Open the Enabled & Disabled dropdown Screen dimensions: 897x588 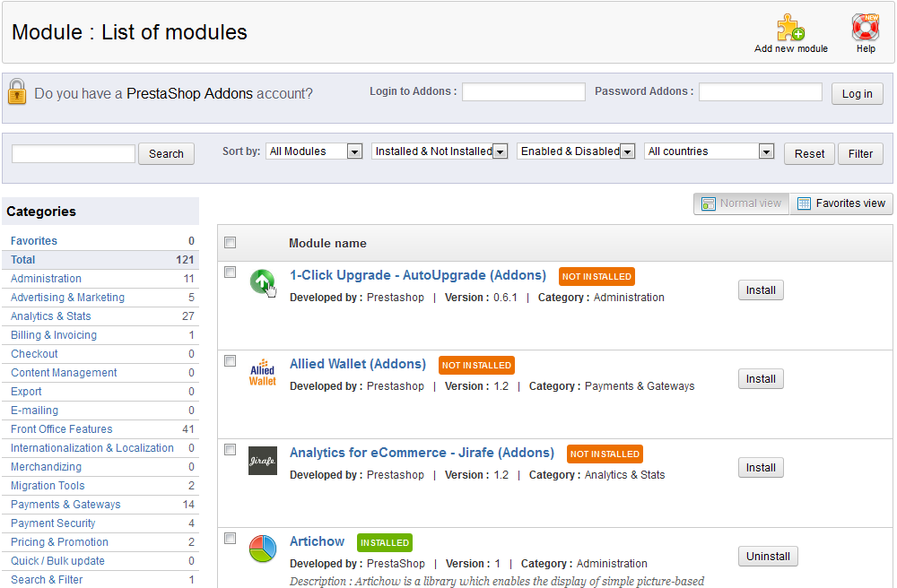(x=576, y=151)
